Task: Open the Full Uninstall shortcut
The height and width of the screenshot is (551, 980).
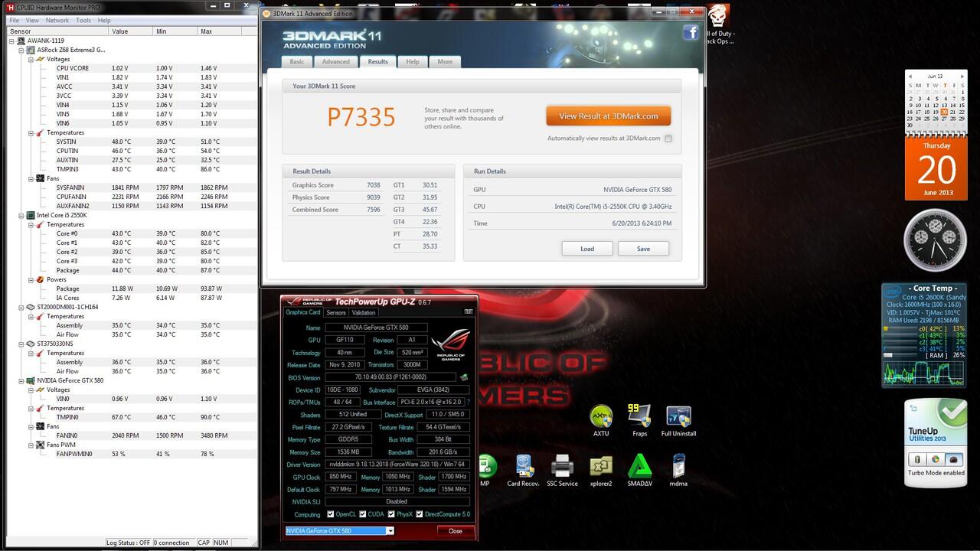Action: [x=678, y=421]
